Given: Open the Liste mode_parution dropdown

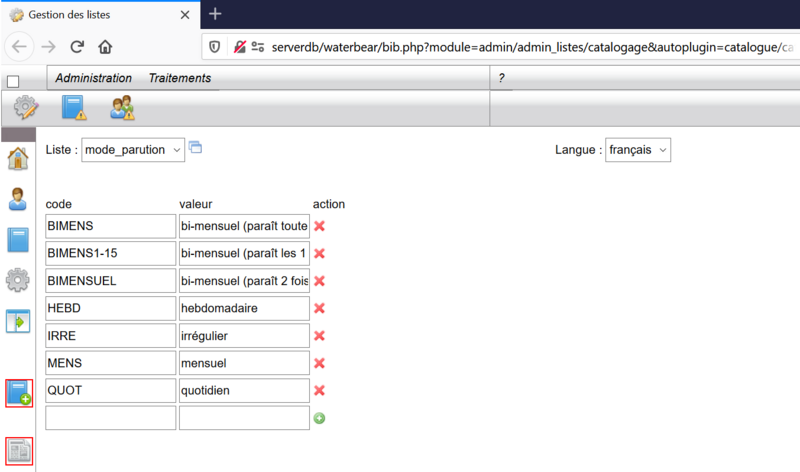Looking at the screenshot, I should coord(133,150).
